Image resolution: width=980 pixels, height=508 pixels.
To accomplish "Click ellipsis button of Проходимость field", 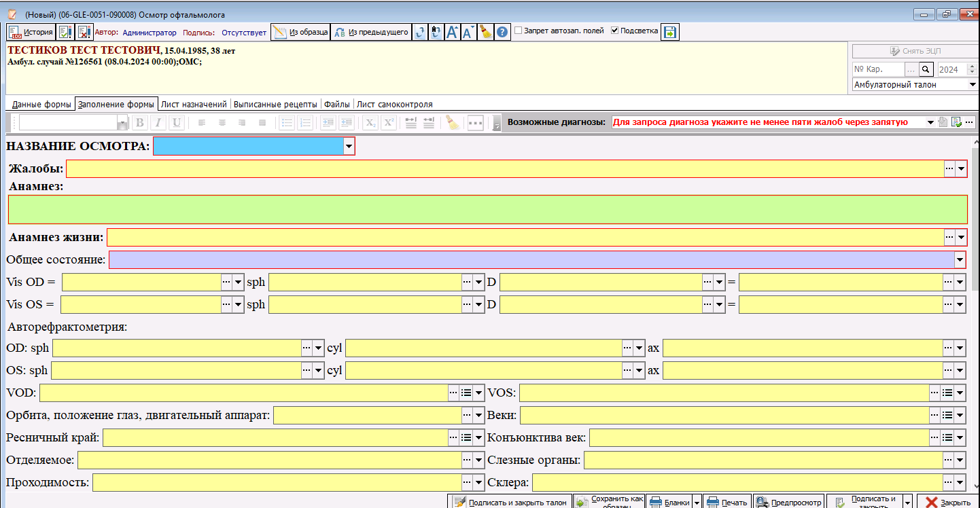I will coord(468,483).
